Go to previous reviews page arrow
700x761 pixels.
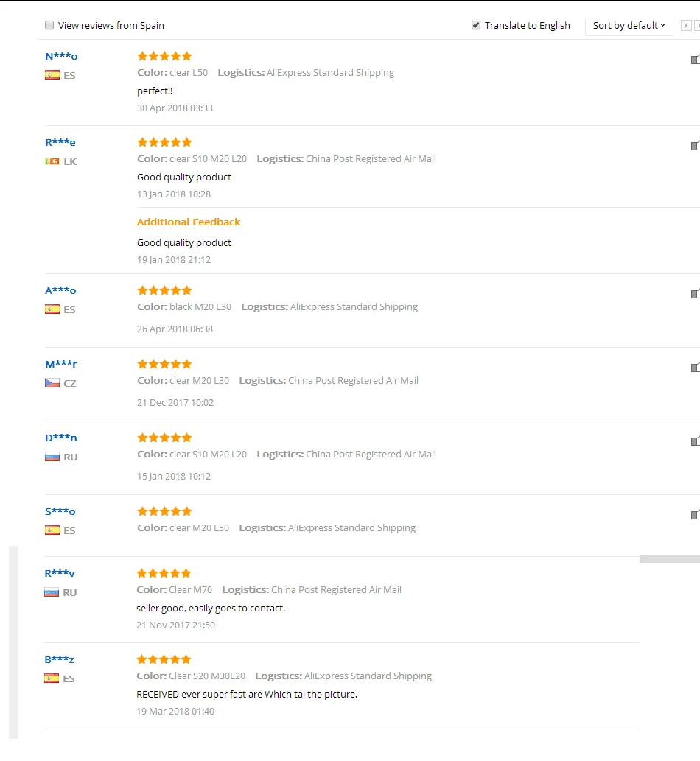[686, 25]
